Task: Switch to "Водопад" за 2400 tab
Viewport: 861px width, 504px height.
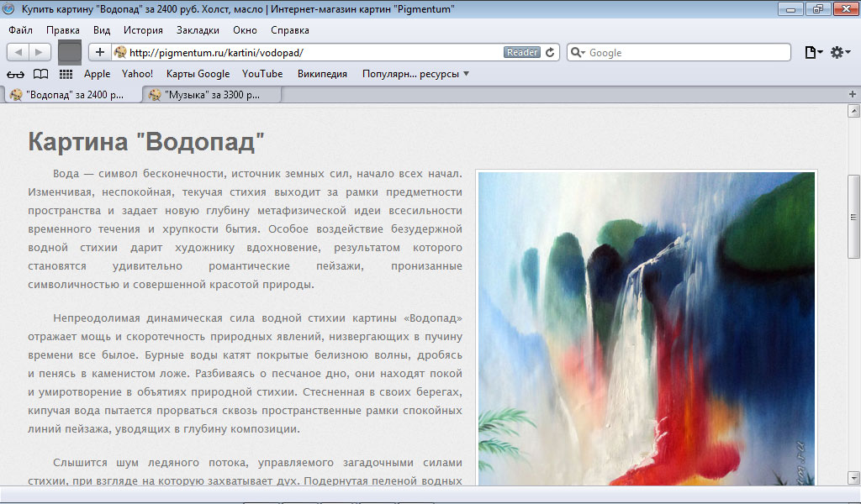Action: pyautogui.click(x=72, y=95)
